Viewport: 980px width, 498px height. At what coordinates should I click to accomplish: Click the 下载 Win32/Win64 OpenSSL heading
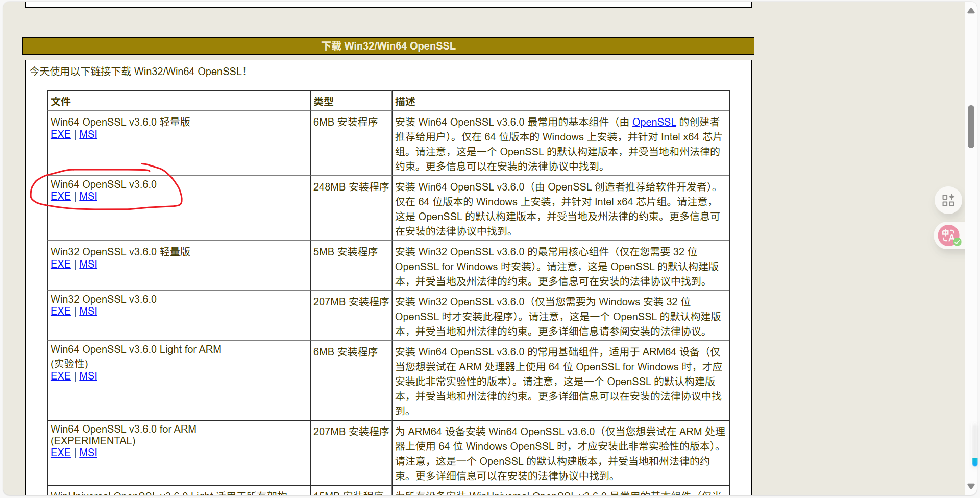tap(388, 46)
